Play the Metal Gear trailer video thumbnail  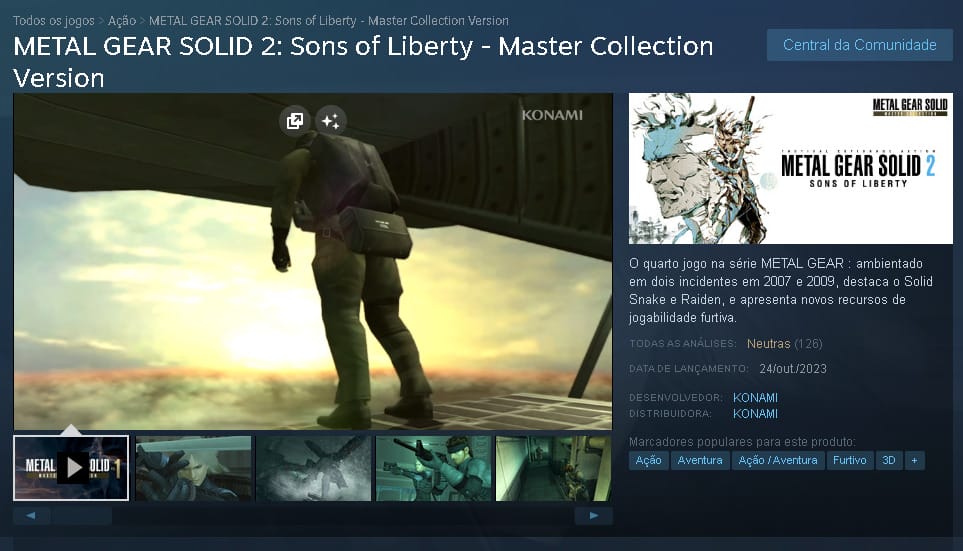(71, 468)
